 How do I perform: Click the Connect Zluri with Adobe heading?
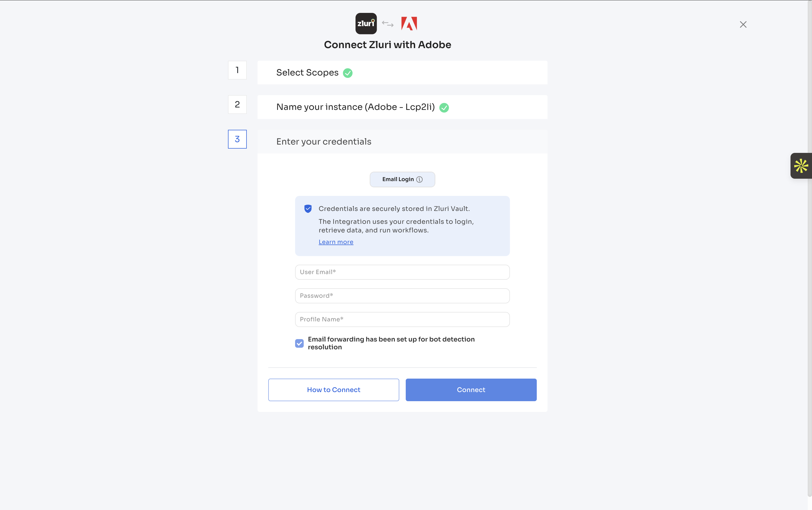point(388,45)
